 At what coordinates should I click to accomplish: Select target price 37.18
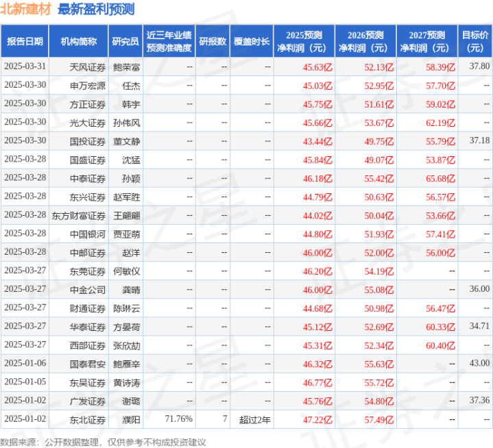[479, 140]
